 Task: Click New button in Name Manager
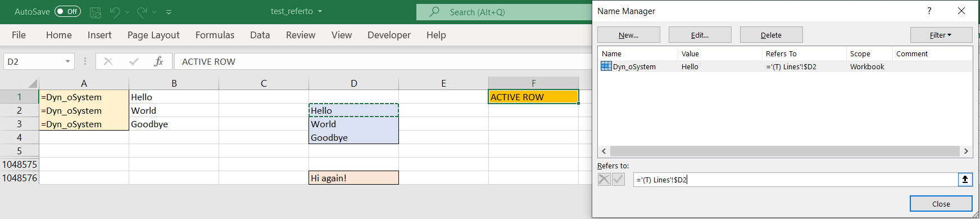(628, 35)
